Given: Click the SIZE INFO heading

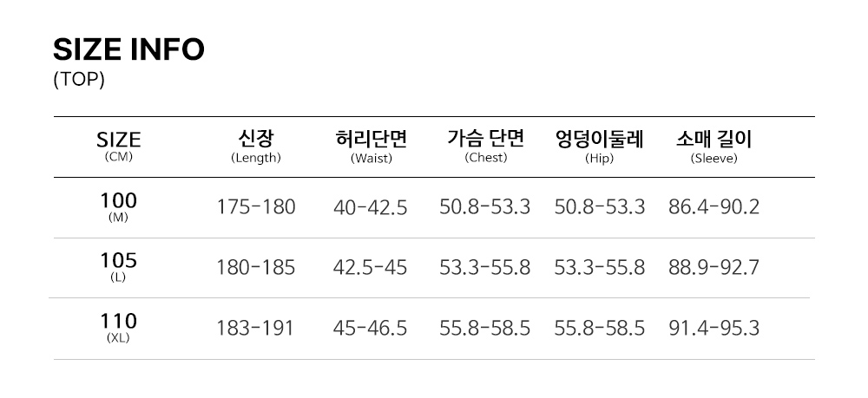Looking at the screenshot, I should (128, 49).
